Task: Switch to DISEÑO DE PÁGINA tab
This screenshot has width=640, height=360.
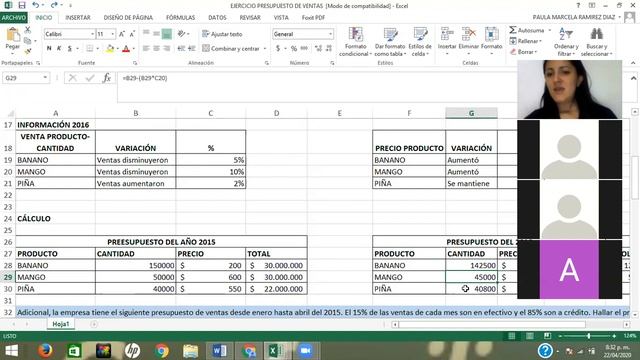Action: (128, 18)
